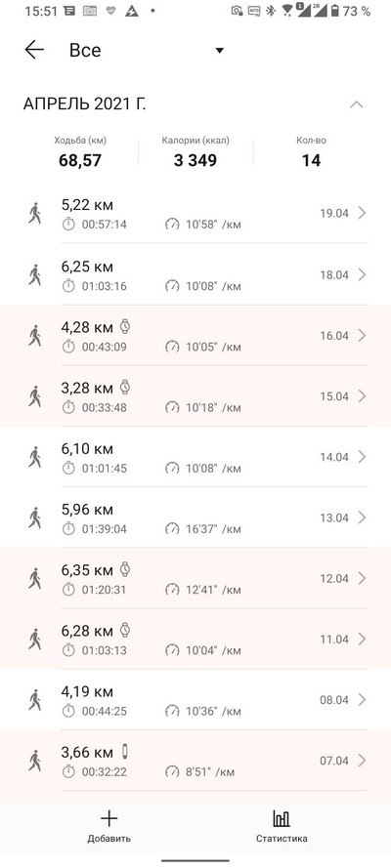Viewport: 391px width, 868px height.
Task: Click the chevron for the 18.04 entry
Action: [362, 274]
